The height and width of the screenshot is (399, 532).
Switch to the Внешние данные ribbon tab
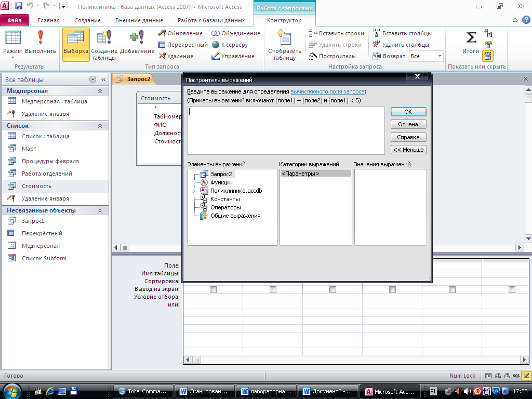139,20
